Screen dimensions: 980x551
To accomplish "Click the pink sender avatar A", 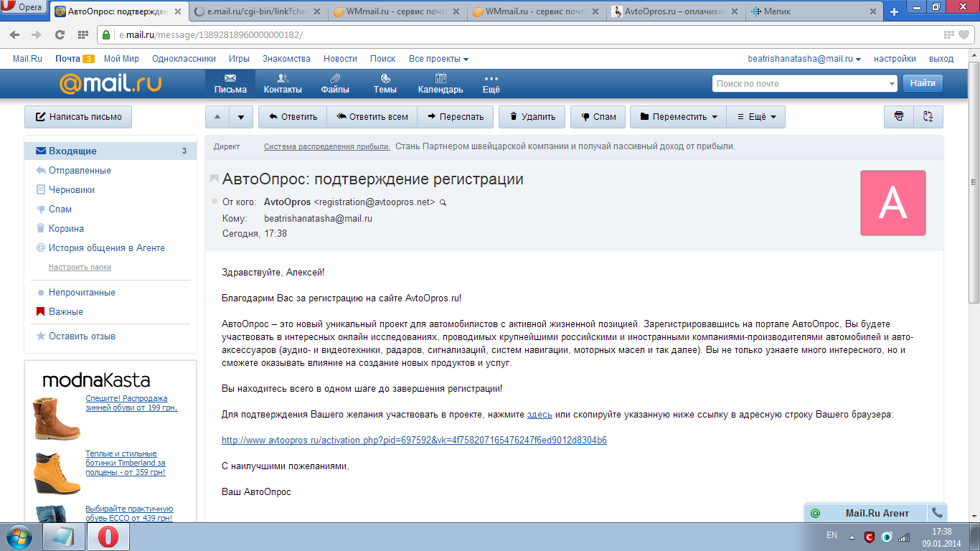I will 893,203.
